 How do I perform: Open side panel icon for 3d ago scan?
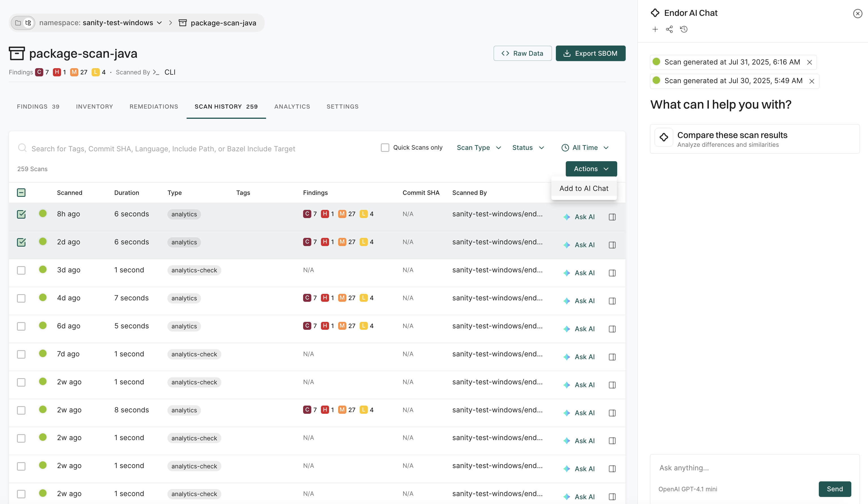coord(612,273)
